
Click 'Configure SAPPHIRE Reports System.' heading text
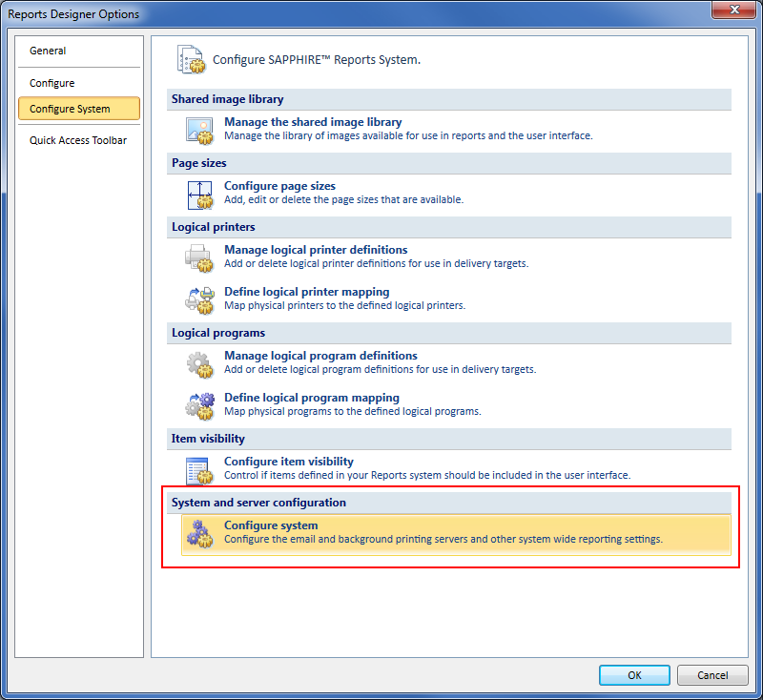(x=317, y=60)
